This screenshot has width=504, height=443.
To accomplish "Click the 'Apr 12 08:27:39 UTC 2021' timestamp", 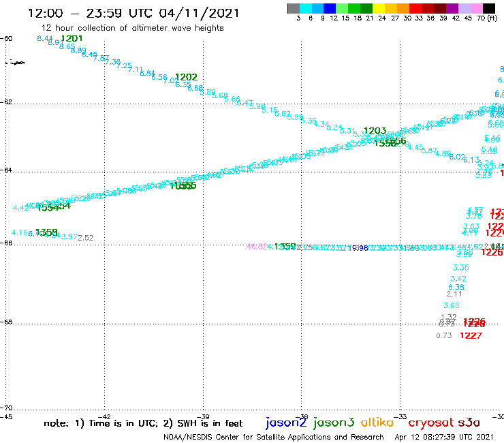I will [444, 437].
